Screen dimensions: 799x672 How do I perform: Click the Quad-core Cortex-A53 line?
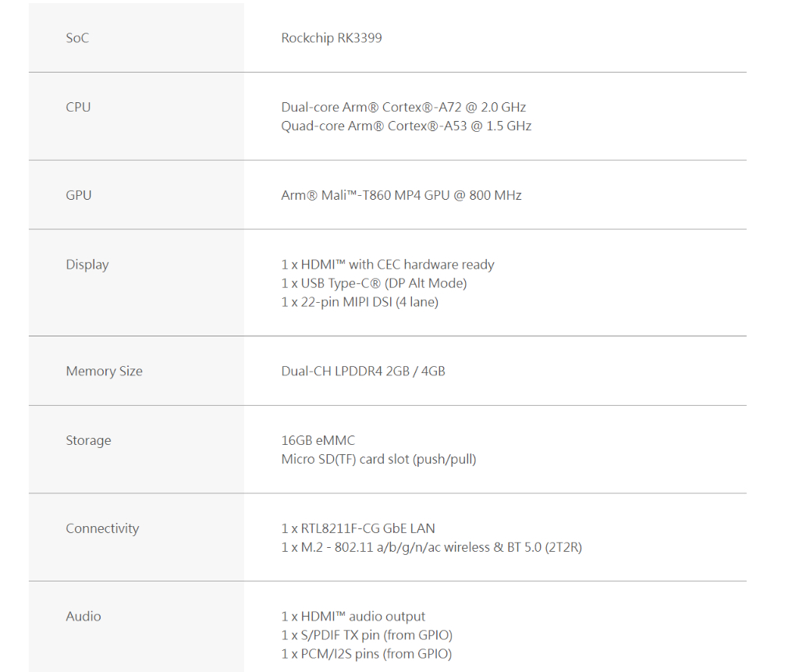click(x=406, y=126)
